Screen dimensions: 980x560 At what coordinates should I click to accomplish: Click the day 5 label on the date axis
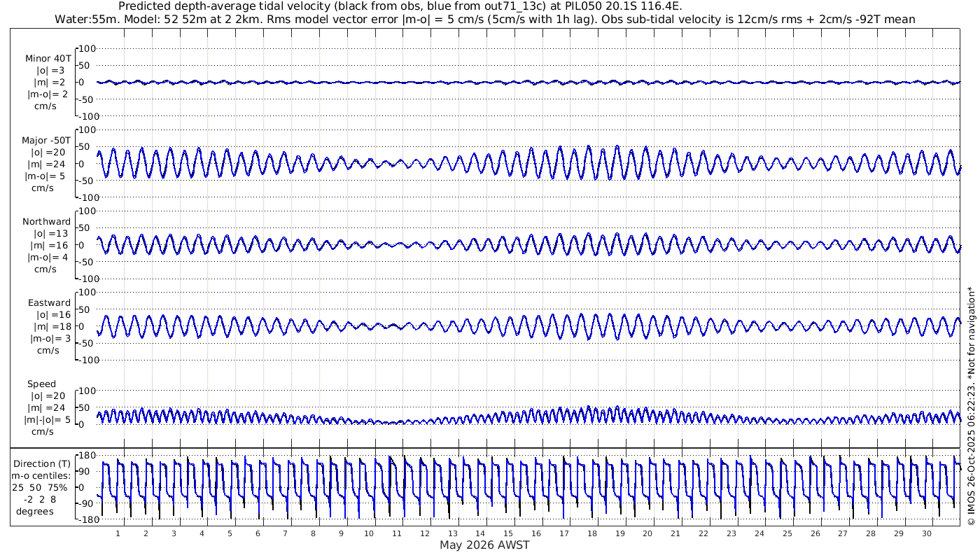coord(230,533)
